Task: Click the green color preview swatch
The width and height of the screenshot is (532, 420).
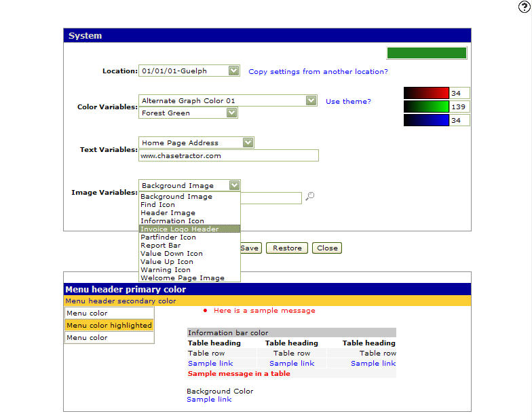Action: (x=426, y=53)
